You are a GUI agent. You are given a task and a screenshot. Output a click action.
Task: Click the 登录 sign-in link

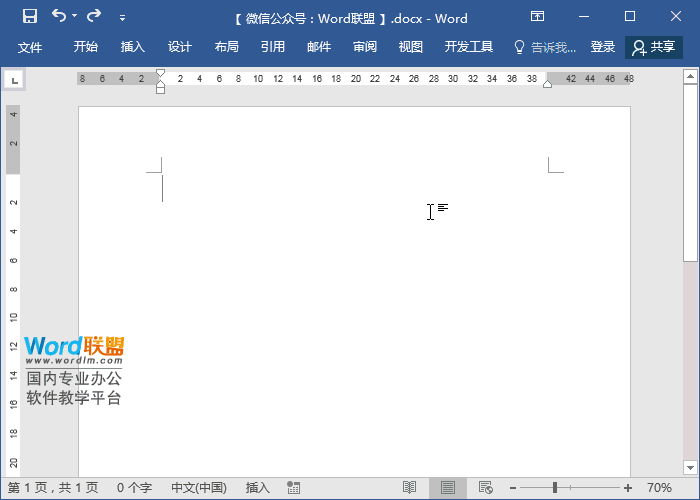603,47
